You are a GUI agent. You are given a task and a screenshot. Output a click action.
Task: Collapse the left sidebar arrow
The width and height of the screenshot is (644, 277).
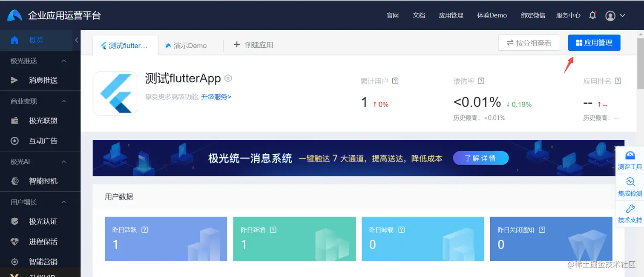[x=77, y=40]
